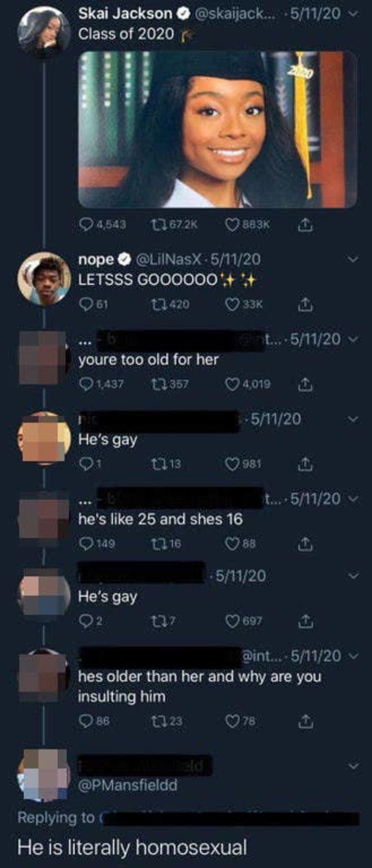Screen dimensions: 372x868
Task: Open the Skai Jackson display name
Action: coord(125,14)
